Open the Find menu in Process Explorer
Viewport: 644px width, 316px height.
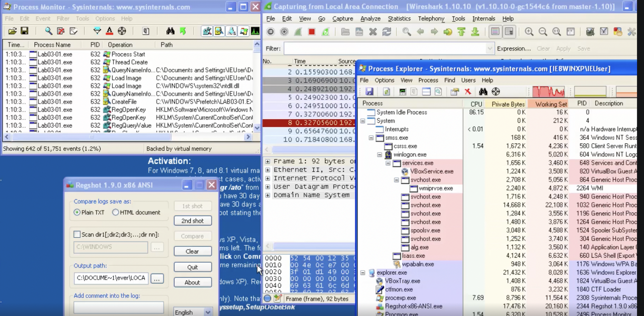pyautogui.click(x=449, y=80)
